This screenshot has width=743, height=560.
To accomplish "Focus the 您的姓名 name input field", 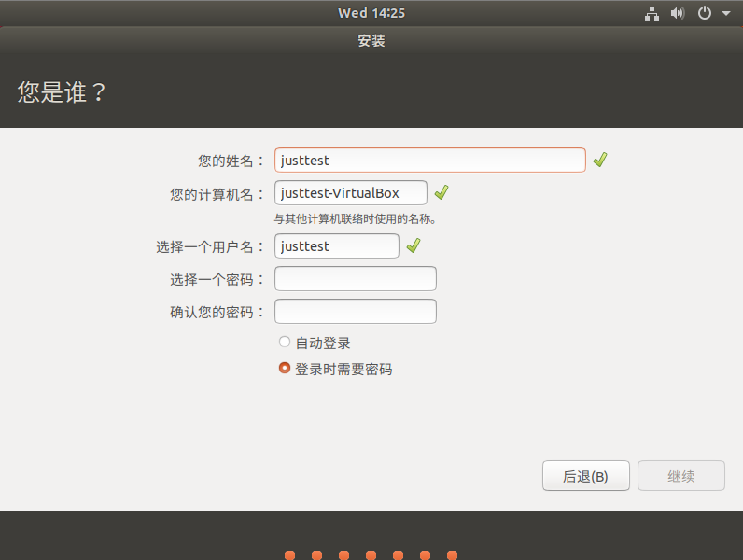I will click(430, 161).
